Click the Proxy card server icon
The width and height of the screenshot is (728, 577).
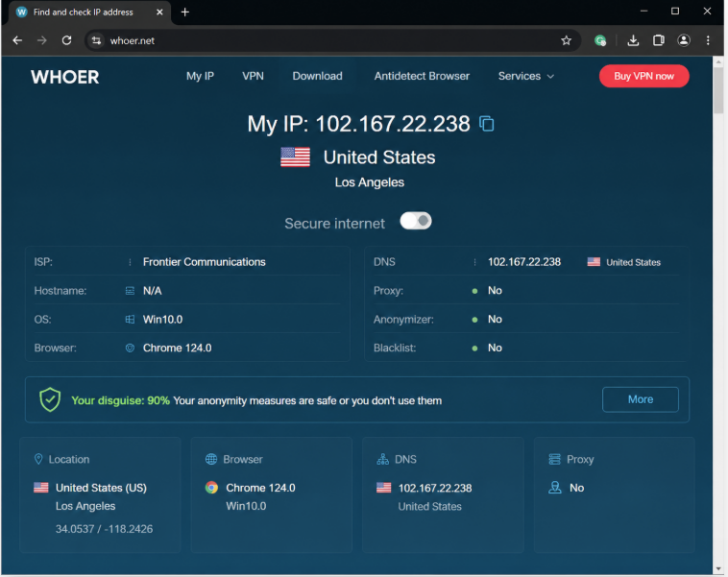tap(554, 459)
